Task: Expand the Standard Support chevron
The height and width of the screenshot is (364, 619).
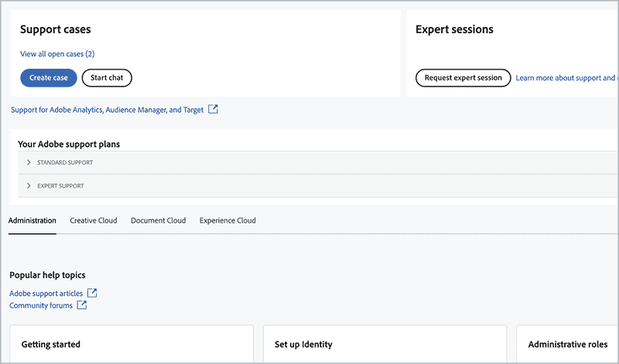Action: [29, 162]
